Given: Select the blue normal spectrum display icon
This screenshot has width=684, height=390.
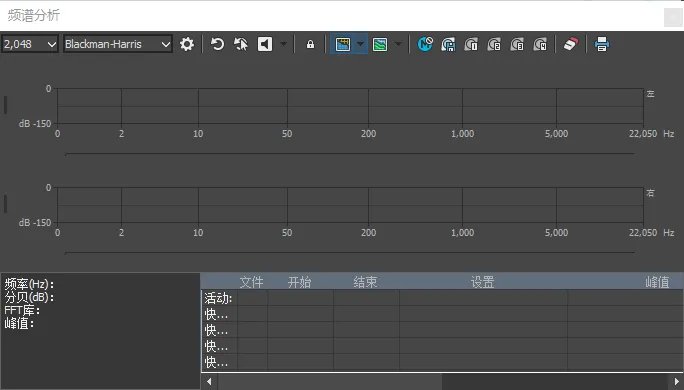Looking at the screenshot, I should [343, 44].
